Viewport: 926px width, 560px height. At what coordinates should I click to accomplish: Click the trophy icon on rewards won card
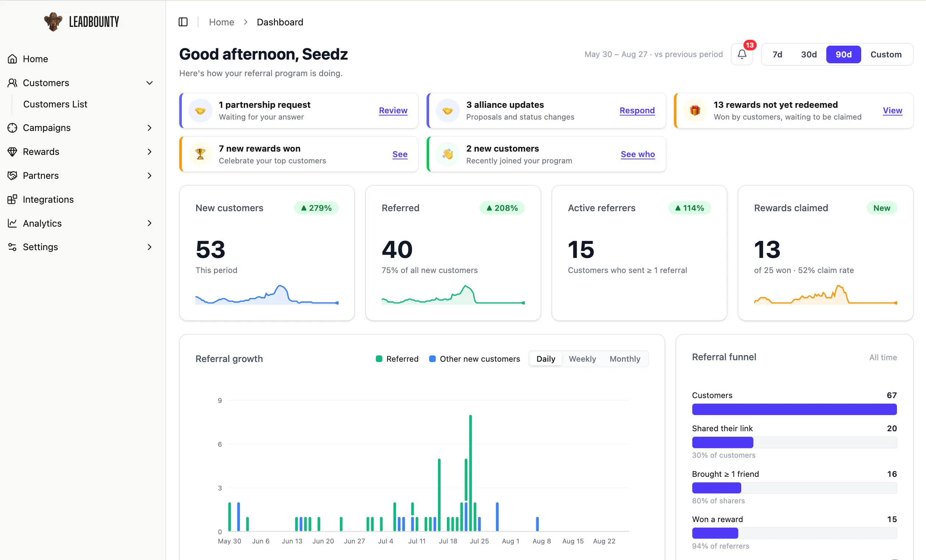click(x=200, y=155)
